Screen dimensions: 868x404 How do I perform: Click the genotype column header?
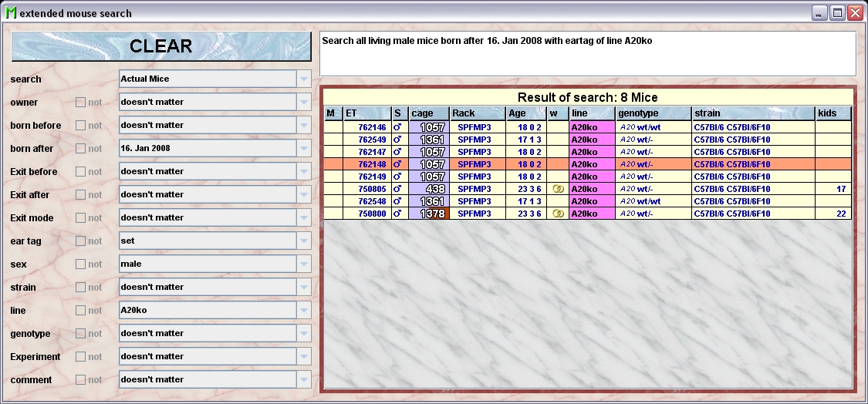tap(653, 113)
